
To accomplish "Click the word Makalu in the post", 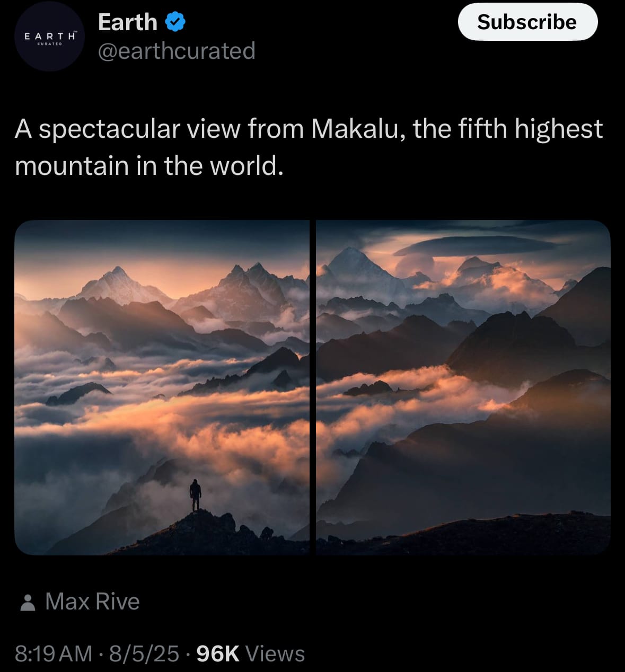I will click(x=354, y=129).
